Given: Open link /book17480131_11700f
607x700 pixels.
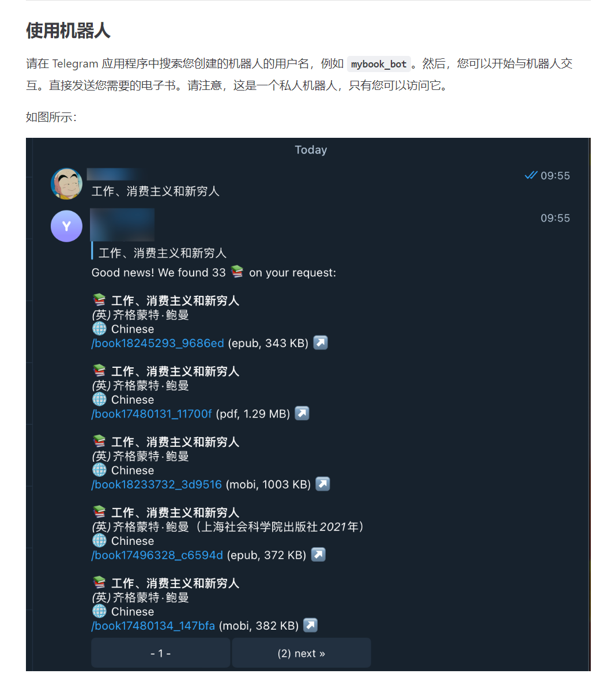Looking at the screenshot, I should (152, 414).
